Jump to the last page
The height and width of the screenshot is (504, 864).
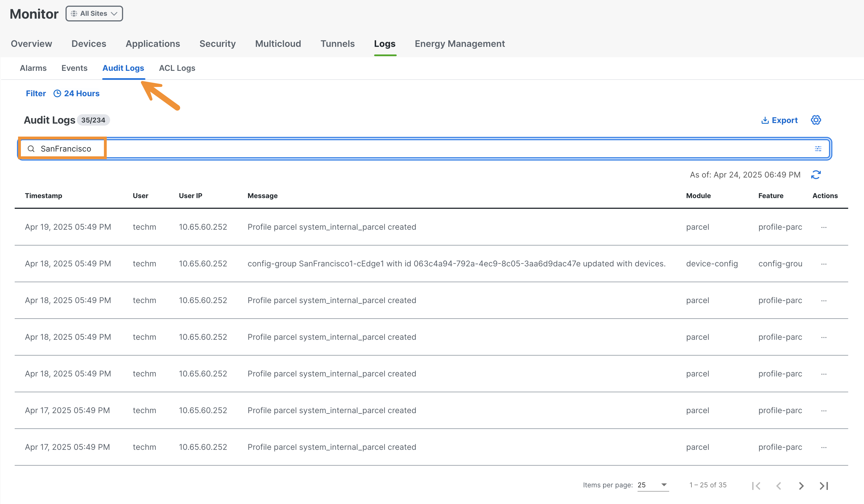coord(824,485)
